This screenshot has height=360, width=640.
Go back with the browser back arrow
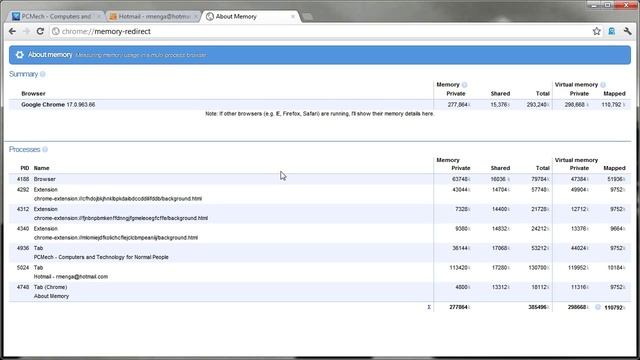coord(12,31)
